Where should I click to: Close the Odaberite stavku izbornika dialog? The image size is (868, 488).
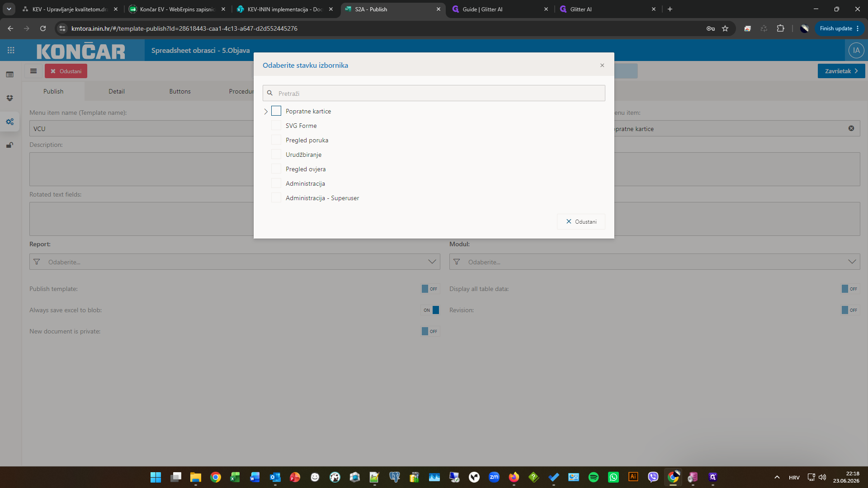[602, 65]
